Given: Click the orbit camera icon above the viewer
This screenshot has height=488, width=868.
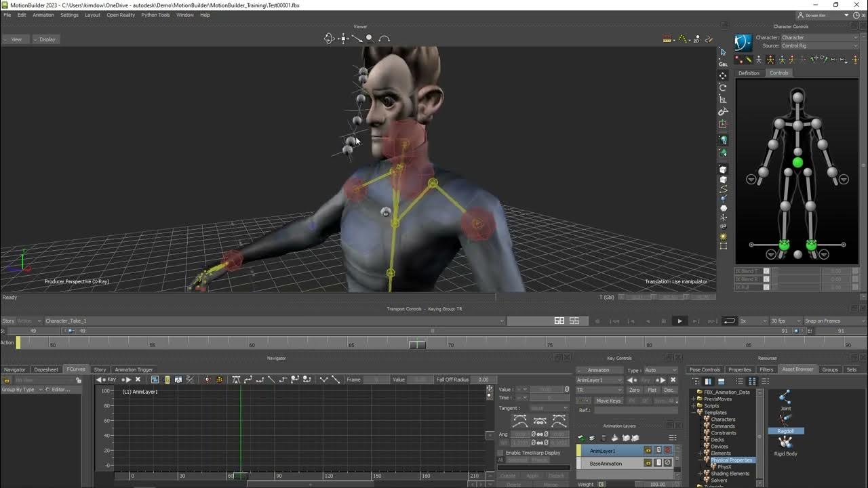Looking at the screenshot, I should (x=330, y=39).
